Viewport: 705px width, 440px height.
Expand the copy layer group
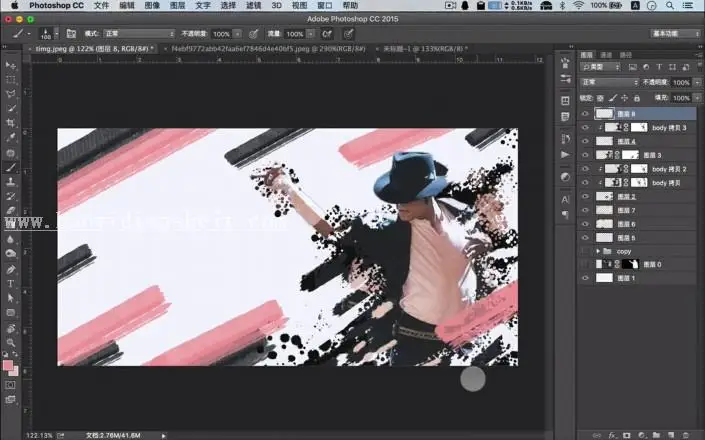click(x=598, y=251)
